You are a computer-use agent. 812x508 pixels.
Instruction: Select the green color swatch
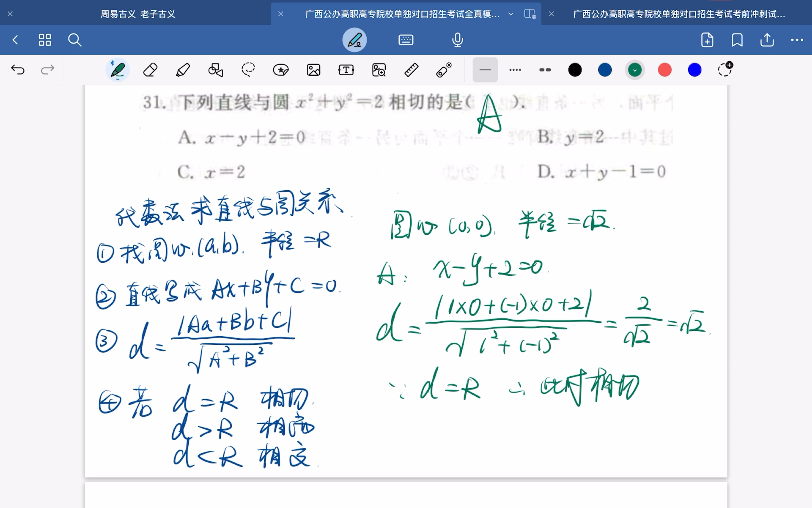[x=636, y=70]
